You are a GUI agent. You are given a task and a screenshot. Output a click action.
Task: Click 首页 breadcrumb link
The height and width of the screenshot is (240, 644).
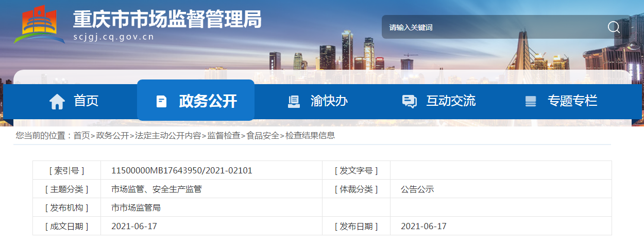(x=81, y=135)
